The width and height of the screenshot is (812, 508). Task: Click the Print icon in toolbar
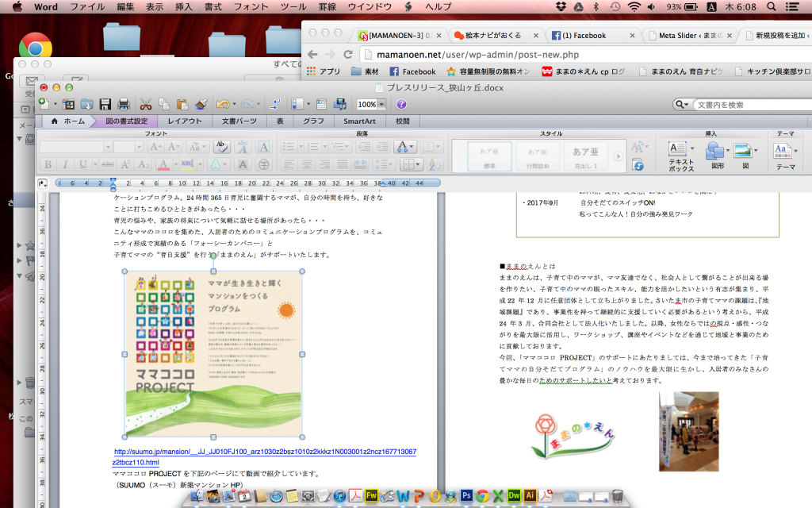coord(124,104)
